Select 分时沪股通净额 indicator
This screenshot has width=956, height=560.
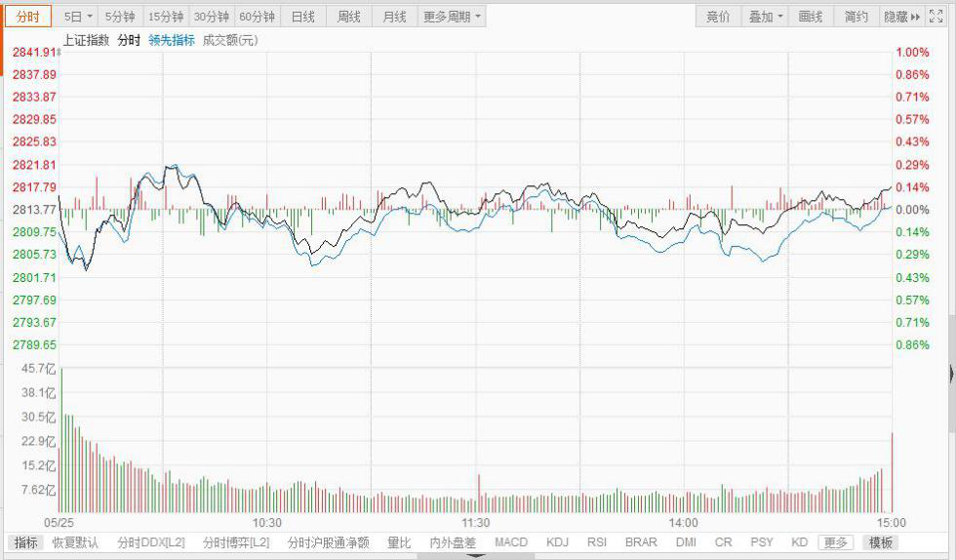pyautogui.click(x=328, y=542)
